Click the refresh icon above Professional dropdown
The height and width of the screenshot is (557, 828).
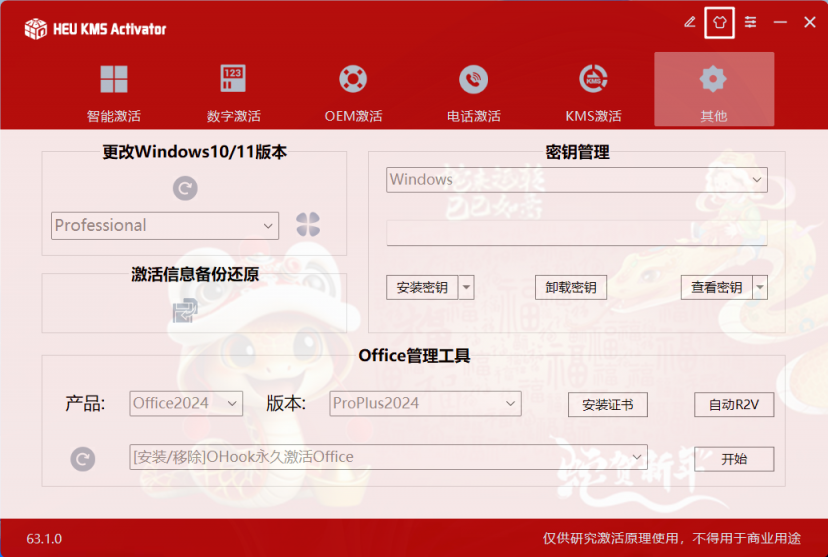tap(184, 187)
